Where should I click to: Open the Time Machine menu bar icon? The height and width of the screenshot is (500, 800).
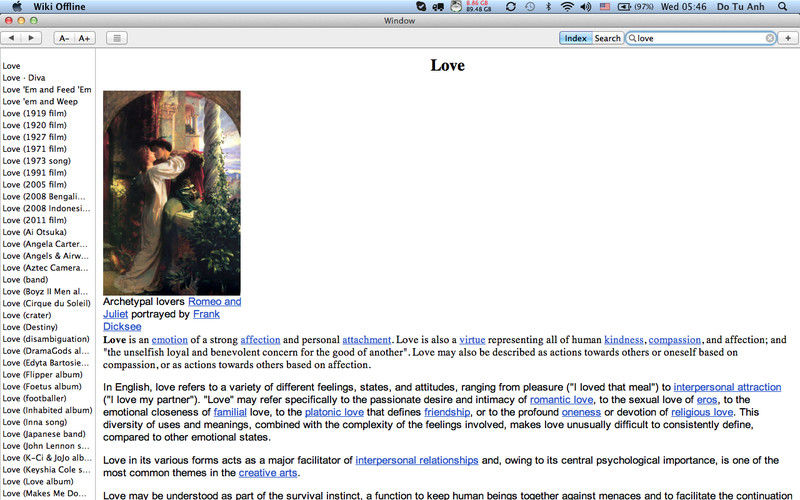530,7
